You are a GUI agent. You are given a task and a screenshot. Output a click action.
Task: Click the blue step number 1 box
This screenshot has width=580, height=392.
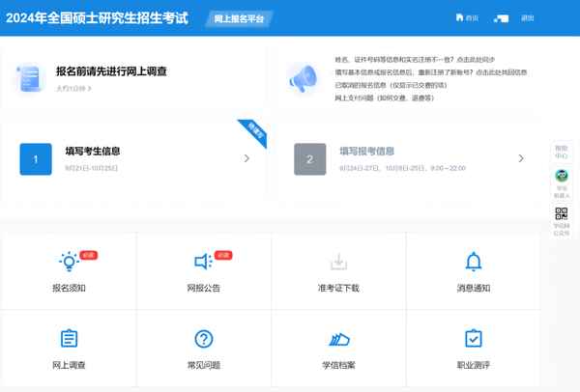tap(36, 159)
